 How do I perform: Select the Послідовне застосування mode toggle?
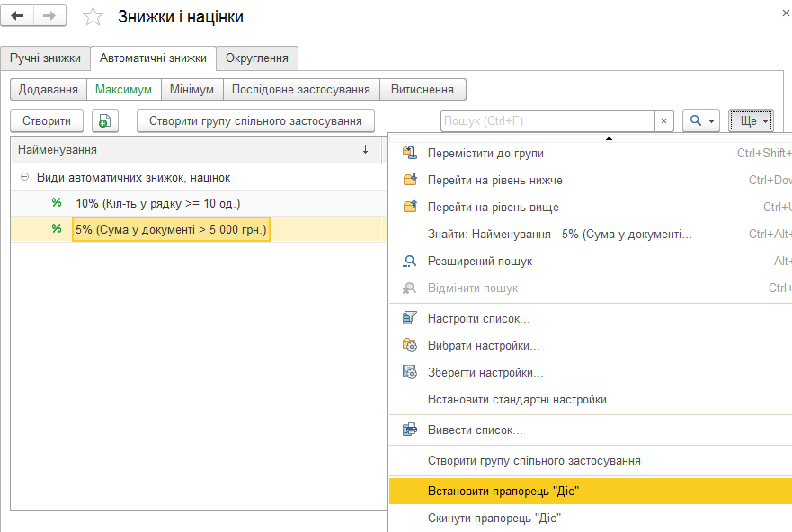(x=301, y=89)
